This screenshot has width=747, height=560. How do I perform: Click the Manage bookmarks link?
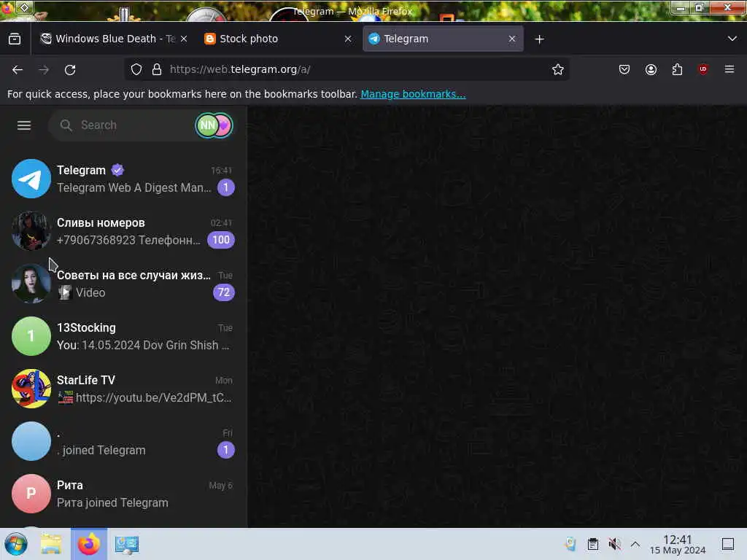click(413, 94)
